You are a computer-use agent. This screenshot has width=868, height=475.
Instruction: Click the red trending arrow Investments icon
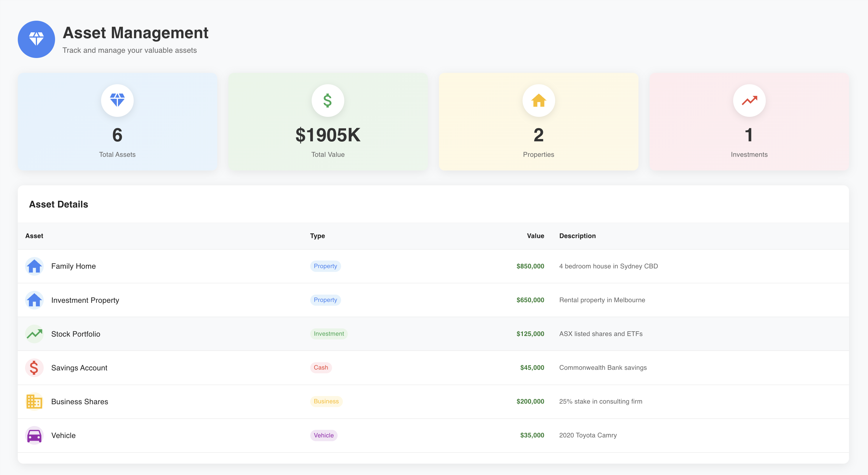click(x=749, y=101)
